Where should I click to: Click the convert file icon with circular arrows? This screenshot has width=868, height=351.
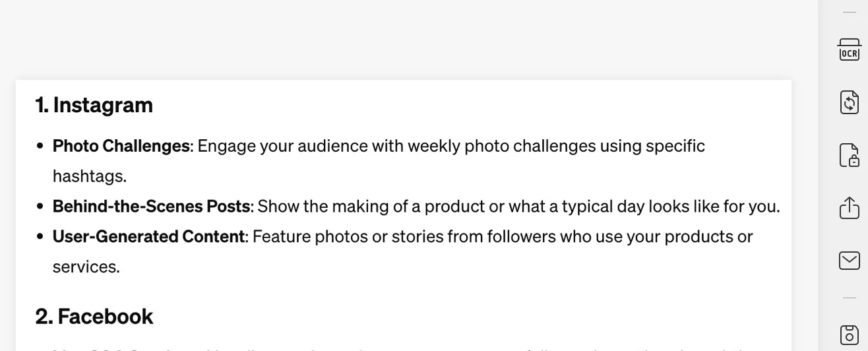coord(850,102)
